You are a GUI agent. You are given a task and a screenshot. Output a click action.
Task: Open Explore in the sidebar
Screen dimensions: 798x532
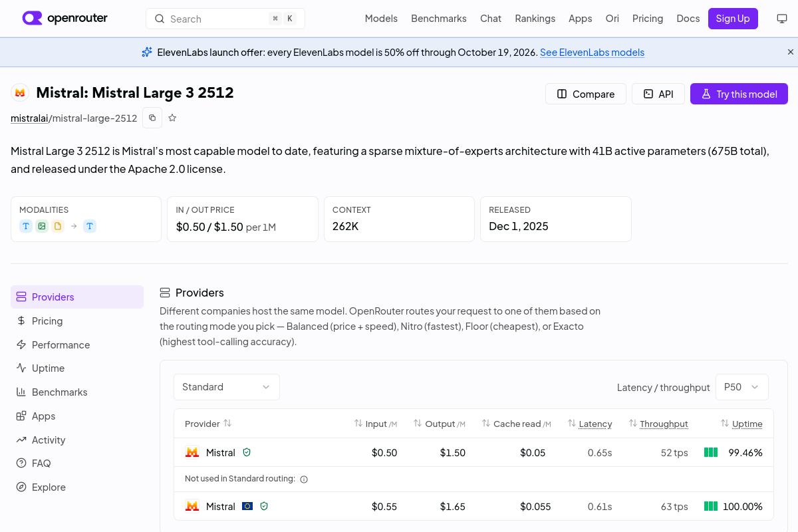pyautogui.click(x=77, y=487)
